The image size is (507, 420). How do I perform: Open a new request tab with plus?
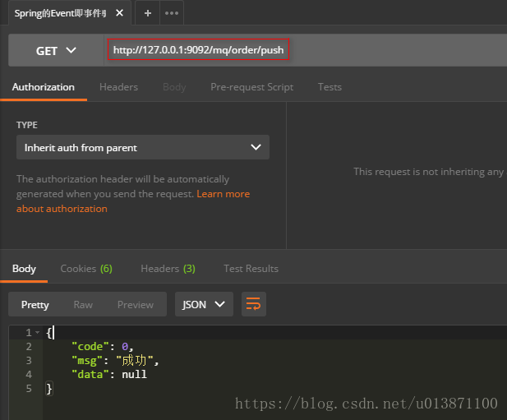148,13
